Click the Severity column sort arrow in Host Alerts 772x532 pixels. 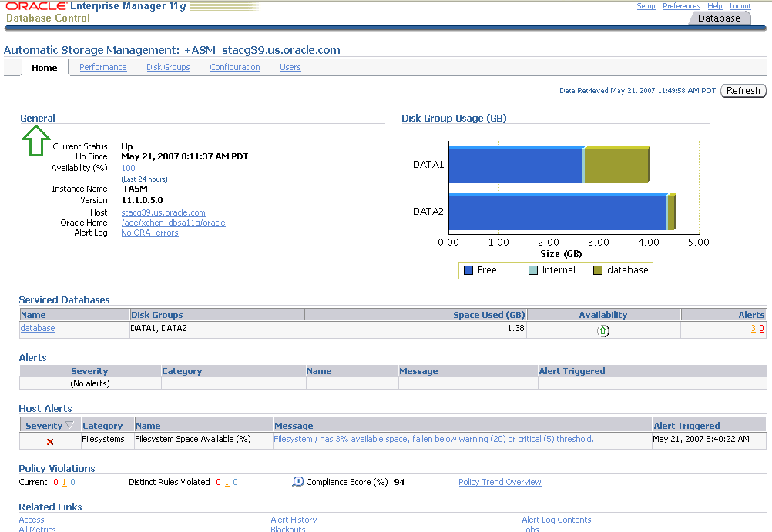coord(70,426)
